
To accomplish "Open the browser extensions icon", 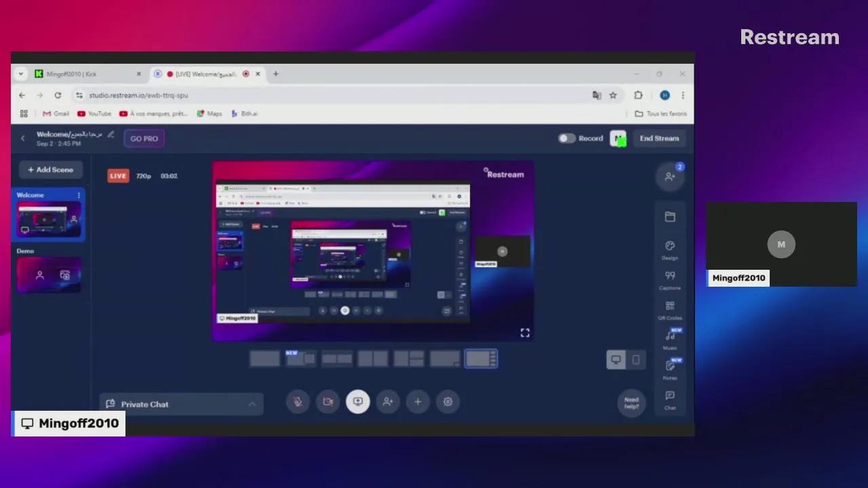I will point(638,96).
